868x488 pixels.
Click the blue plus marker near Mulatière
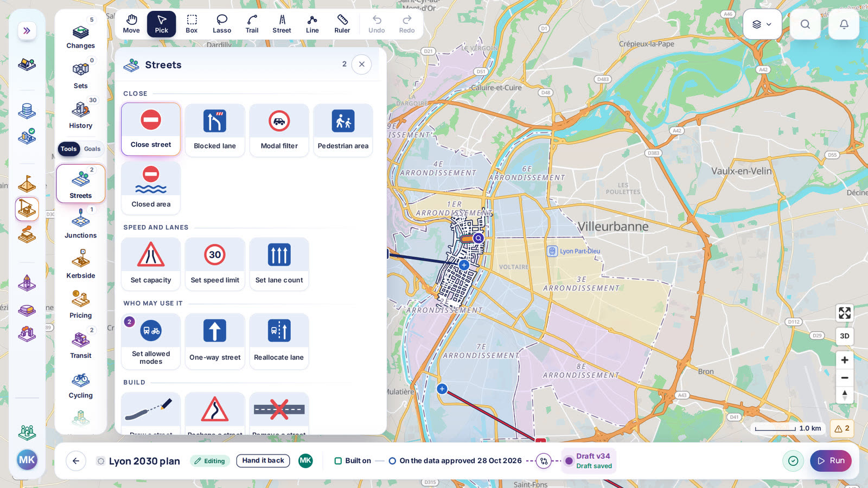[442, 389]
